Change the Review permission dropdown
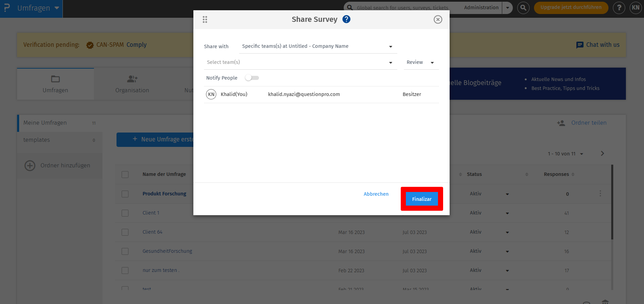This screenshot has width=644, height=304. point(421,62)
